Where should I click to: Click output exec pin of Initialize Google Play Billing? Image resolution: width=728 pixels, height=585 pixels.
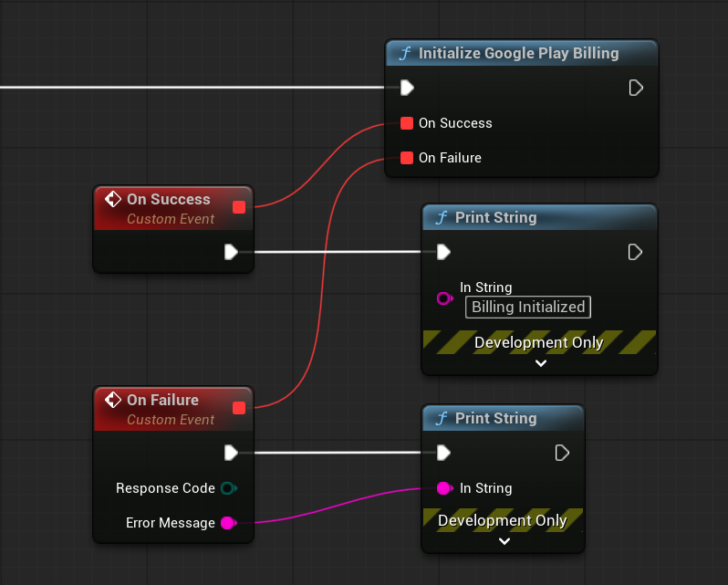click(x=636, y=88)
